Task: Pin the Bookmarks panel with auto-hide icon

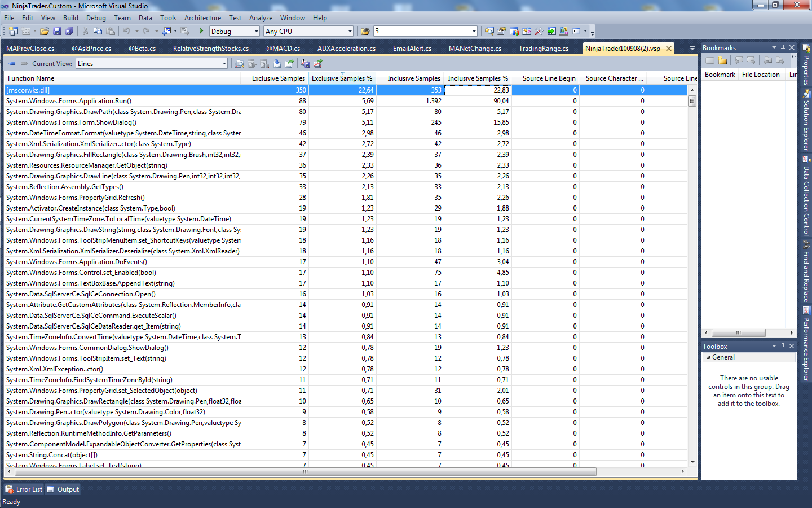Action: coord(783,47)
